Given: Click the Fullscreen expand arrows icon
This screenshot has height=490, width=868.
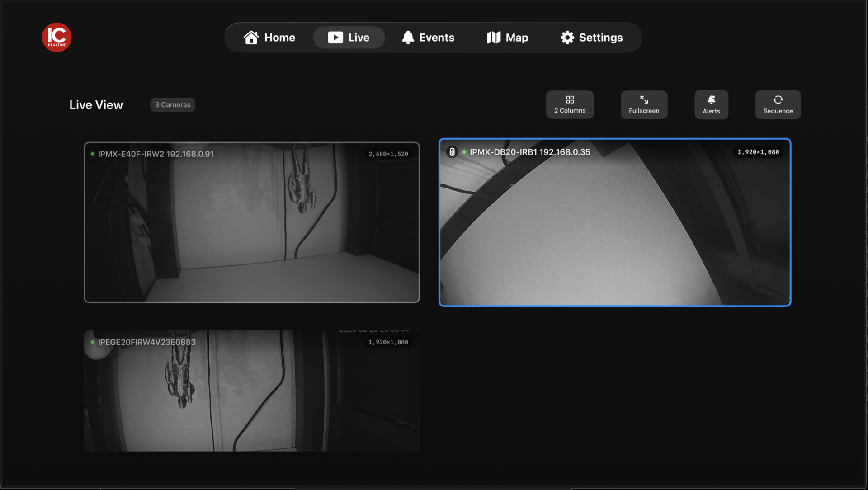Looking at the screenshot, I should [x=644, y=99].
